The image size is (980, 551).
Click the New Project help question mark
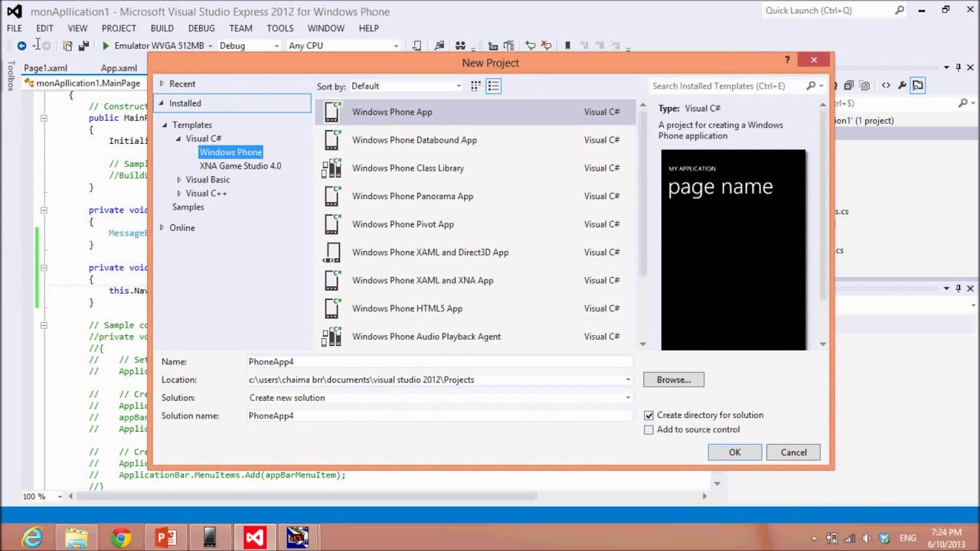tap(787, 60)
